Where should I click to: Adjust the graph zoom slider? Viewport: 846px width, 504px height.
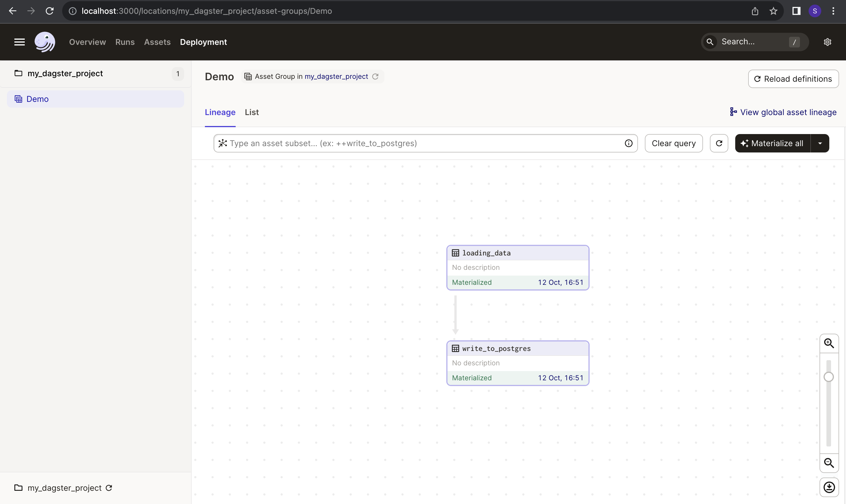coord(829,377)
